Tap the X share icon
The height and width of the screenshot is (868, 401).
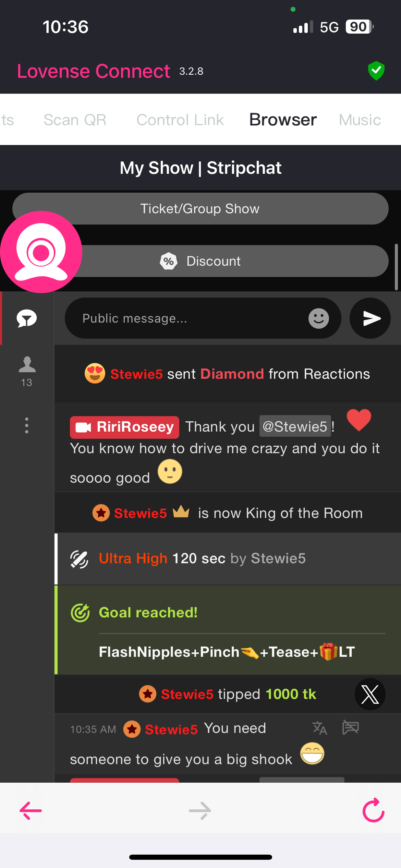point(370,694)
